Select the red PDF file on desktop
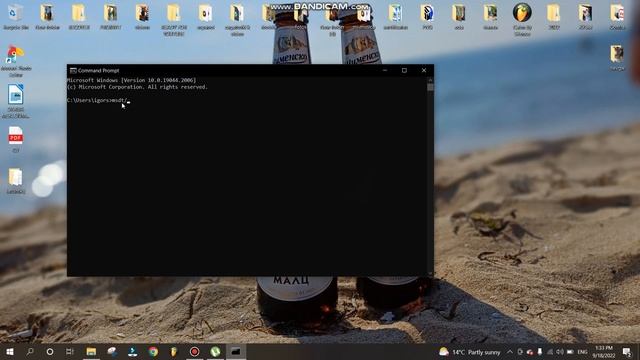640x360 pixels. (16, 139)
